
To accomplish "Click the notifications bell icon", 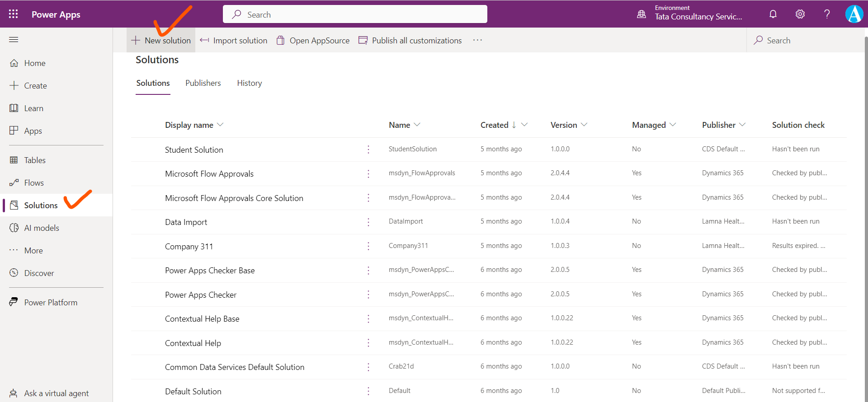I will pos(773,14).
